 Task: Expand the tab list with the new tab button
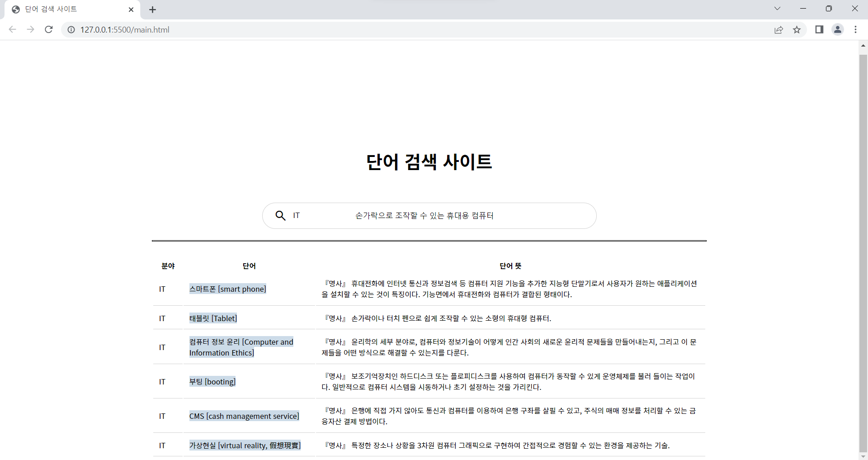153,9
